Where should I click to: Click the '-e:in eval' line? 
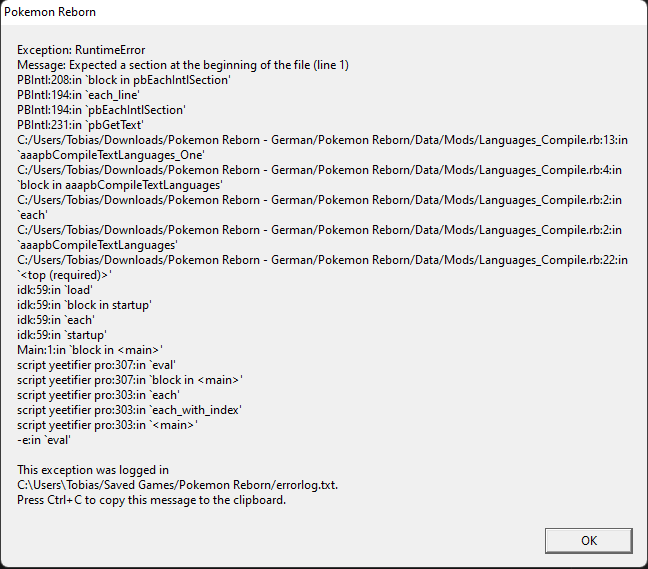pyautogui.click(x=44, y=440)
